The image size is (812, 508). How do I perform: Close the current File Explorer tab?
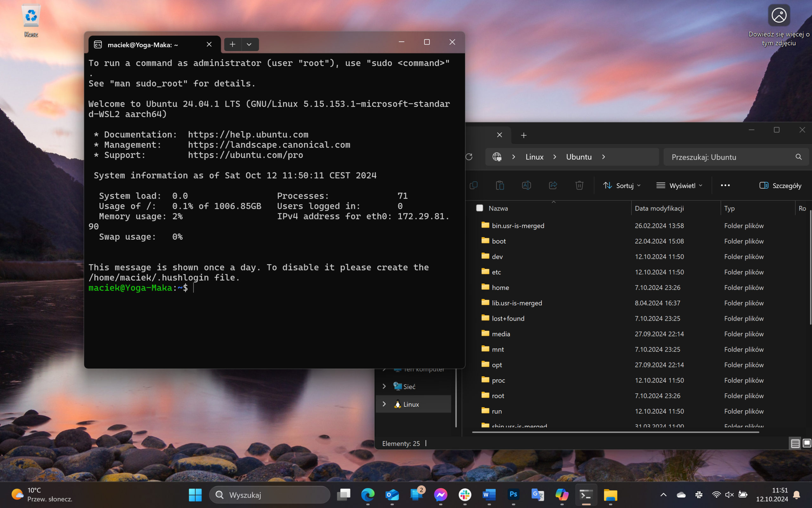tap(499, 135)
